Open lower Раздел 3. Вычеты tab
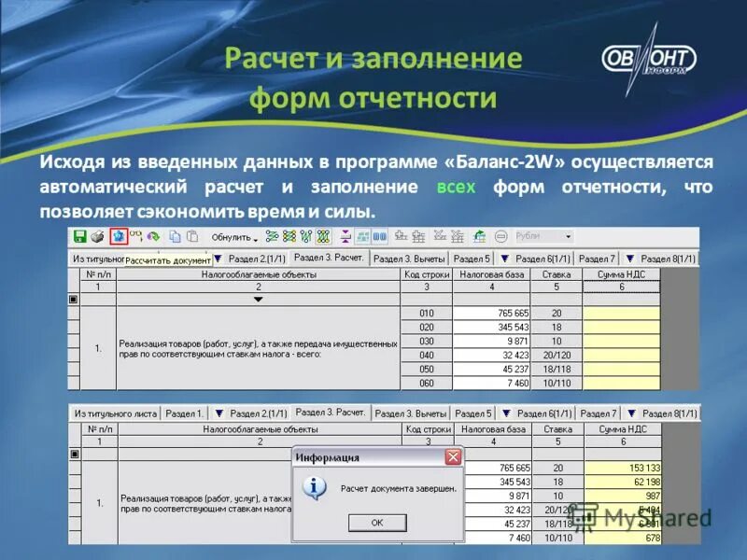The width and height of the screenshot is (747, 560). [x=410, y=413]
